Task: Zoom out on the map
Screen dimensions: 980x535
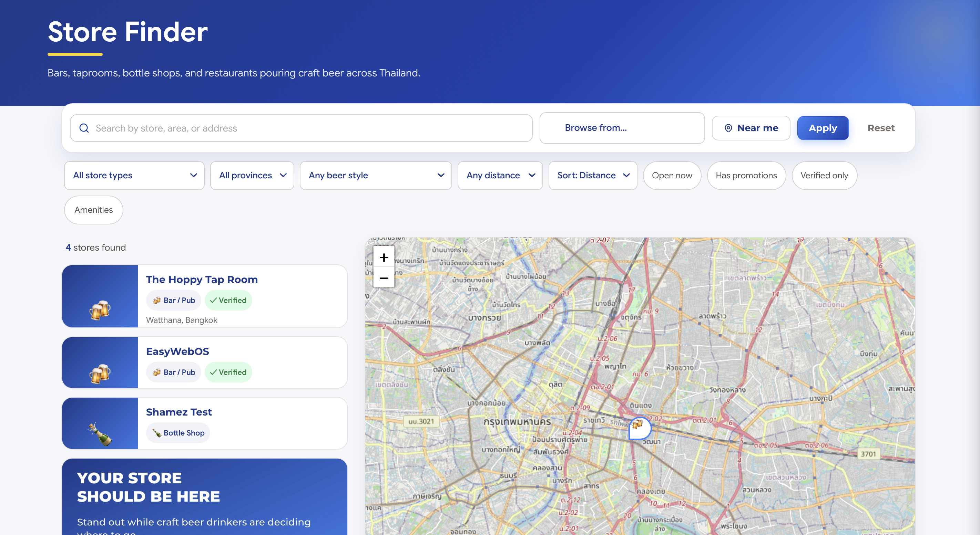Action: pos(384,278)
